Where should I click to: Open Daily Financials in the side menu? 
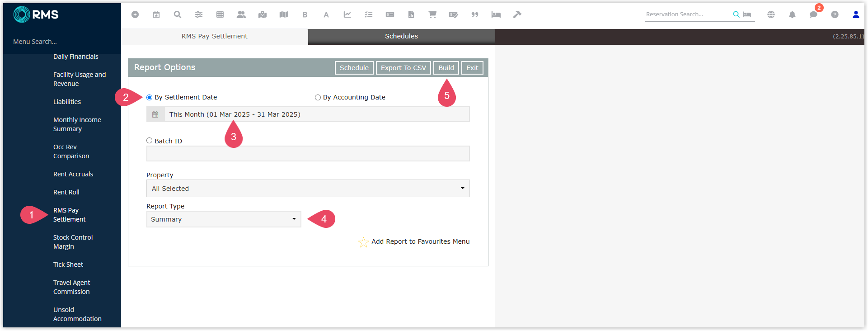76,57
